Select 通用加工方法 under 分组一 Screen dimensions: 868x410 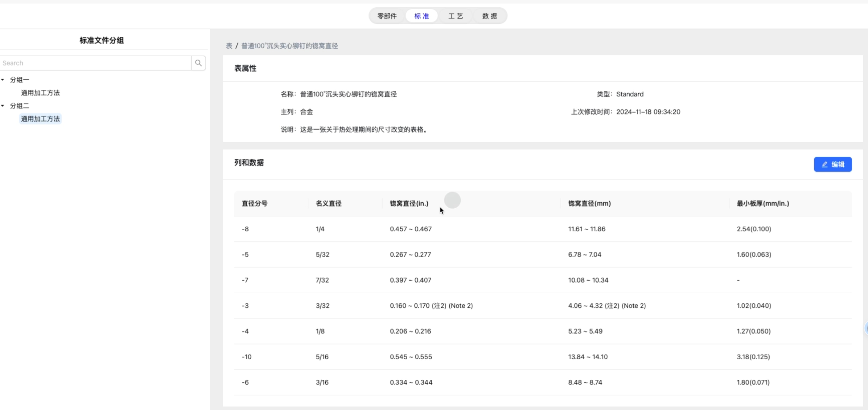click(x=40, y=93)
